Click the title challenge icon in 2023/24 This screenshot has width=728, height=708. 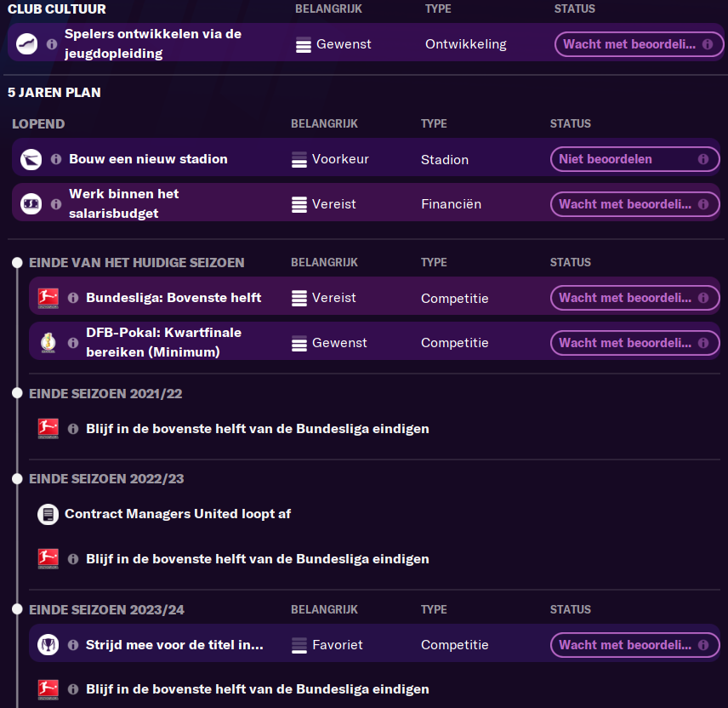pyautogui.click(x=48, y=645)
